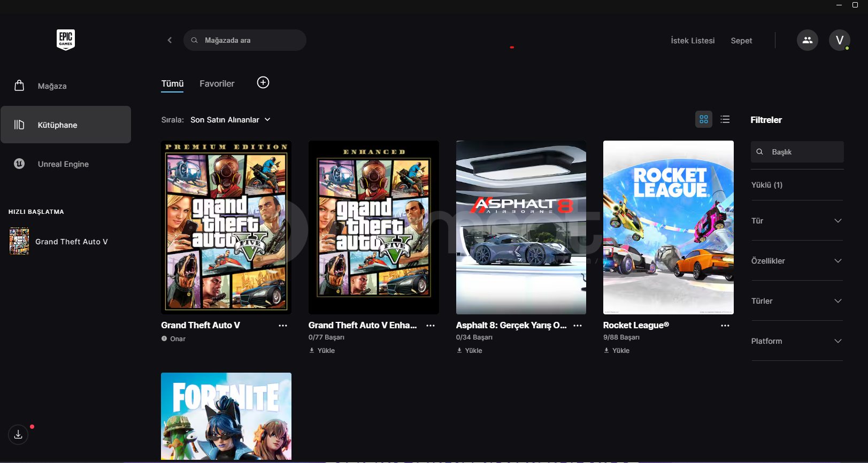This screenshot has width=868, height=463.
Task: Click the download icon for Rocket League
Action: 606,351
